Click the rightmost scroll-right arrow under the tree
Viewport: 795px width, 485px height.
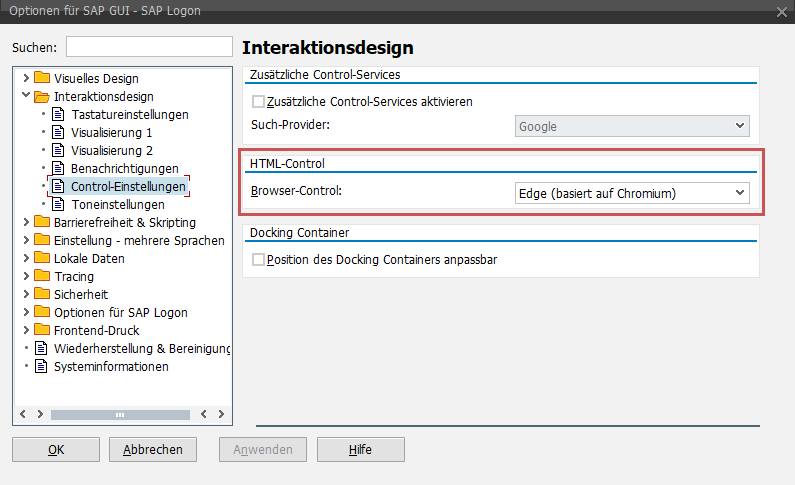(x=221, y=414)
